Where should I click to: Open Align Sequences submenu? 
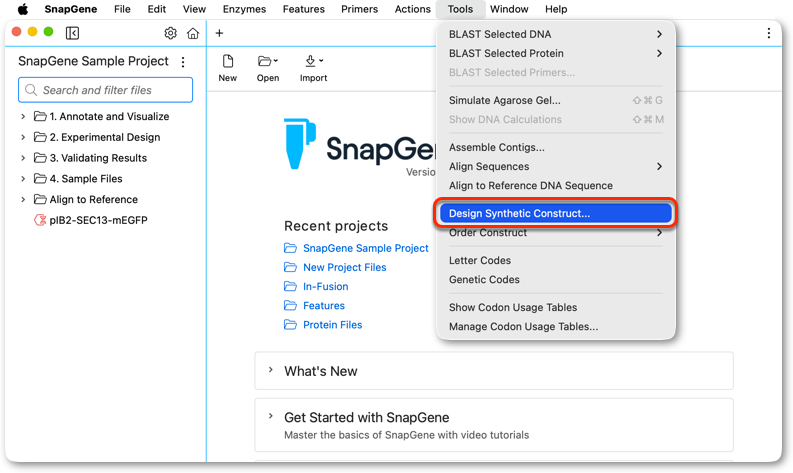click(556, 166)
